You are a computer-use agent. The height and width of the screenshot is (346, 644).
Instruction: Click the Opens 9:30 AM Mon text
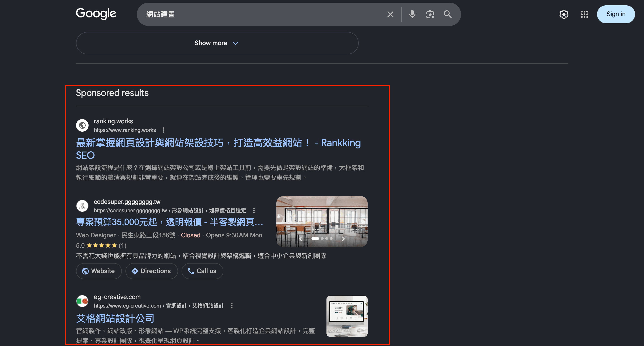coord(234,235)
